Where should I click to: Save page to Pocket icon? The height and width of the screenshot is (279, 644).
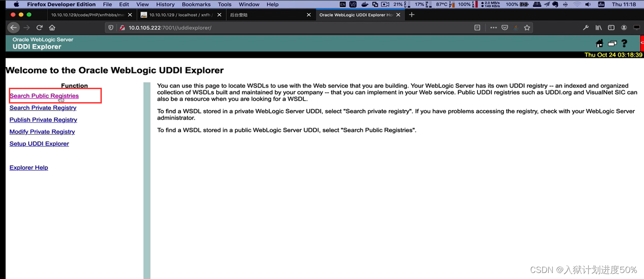pyautogui.click(x=505, y=28)
